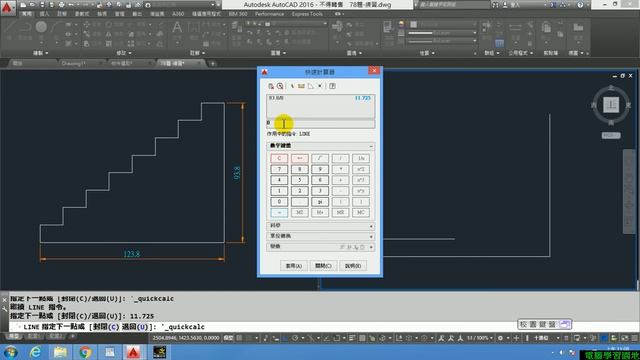Expand the 修改 modify panel dropdown
This screenshot has width=640, height=360.
pyautogui.click(x=124, y=53)
